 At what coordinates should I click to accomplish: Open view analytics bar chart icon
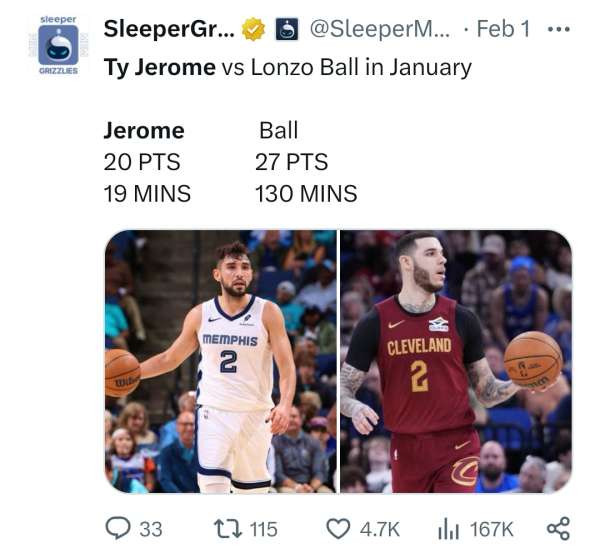[x=448, y=527]
